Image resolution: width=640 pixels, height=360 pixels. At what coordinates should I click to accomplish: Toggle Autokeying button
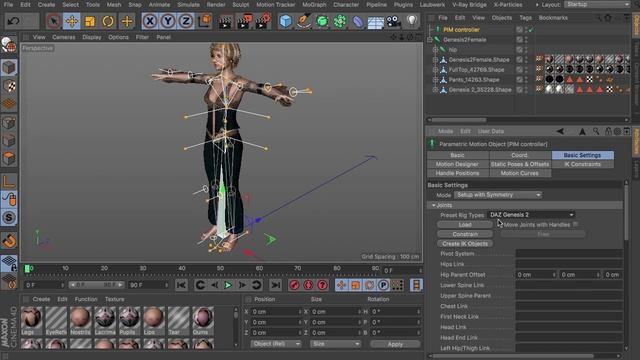[308, 285]
